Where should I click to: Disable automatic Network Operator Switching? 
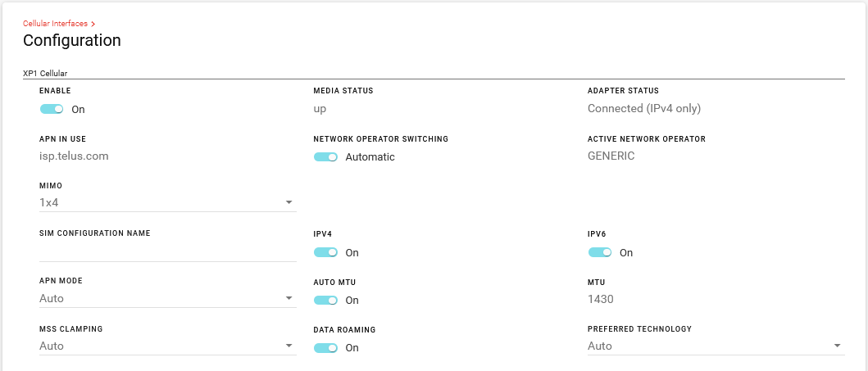coord(325,157)
